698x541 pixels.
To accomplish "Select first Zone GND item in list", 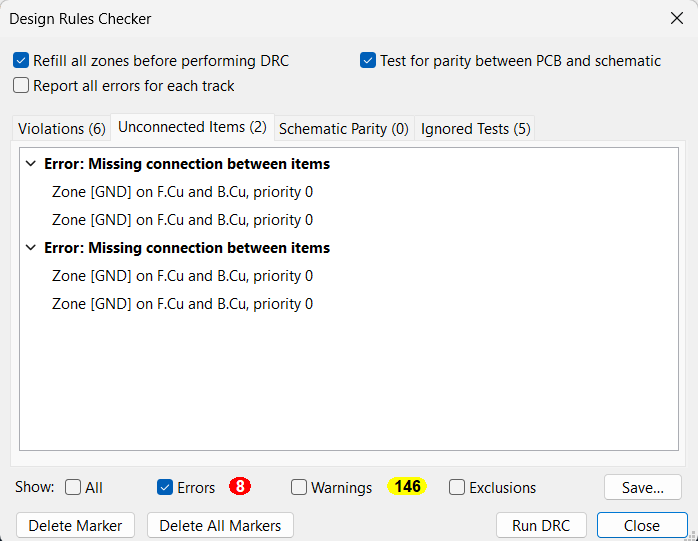I will coord(182,192).
